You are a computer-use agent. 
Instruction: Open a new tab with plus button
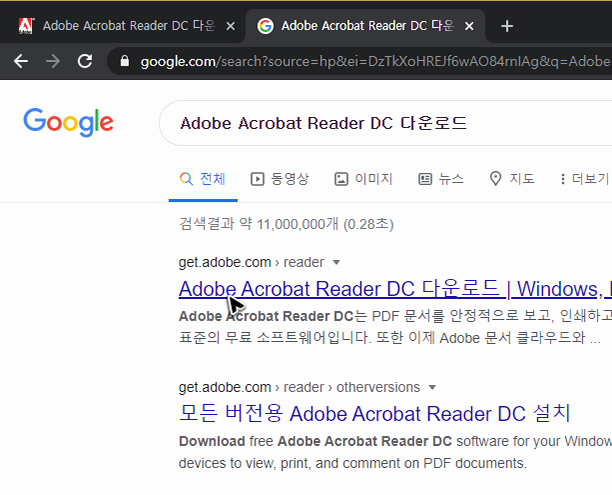point(507,26)
